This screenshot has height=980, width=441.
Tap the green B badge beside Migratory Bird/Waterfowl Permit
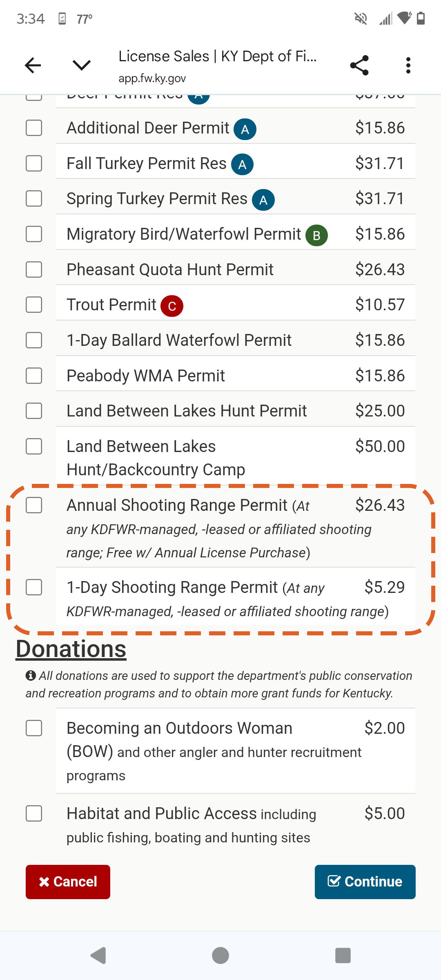[316, 235]
